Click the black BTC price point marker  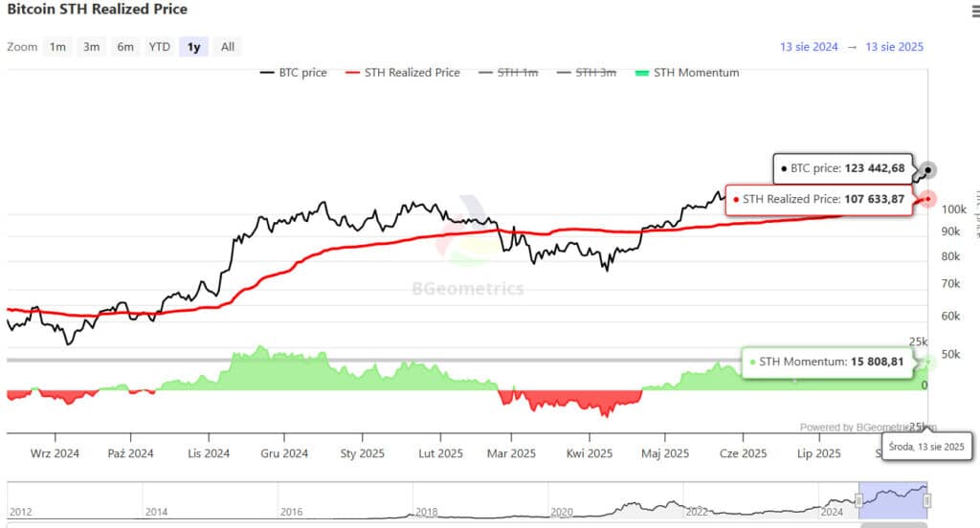927,170
